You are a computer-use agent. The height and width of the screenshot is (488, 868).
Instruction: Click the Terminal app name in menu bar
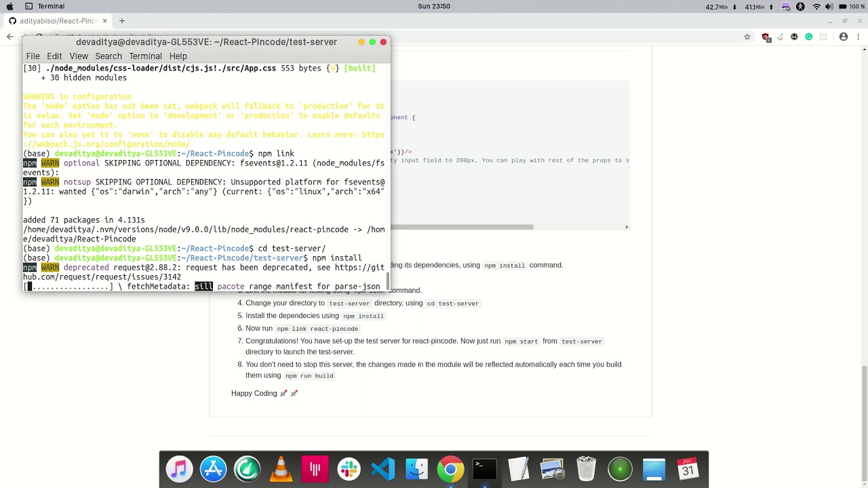51,6
